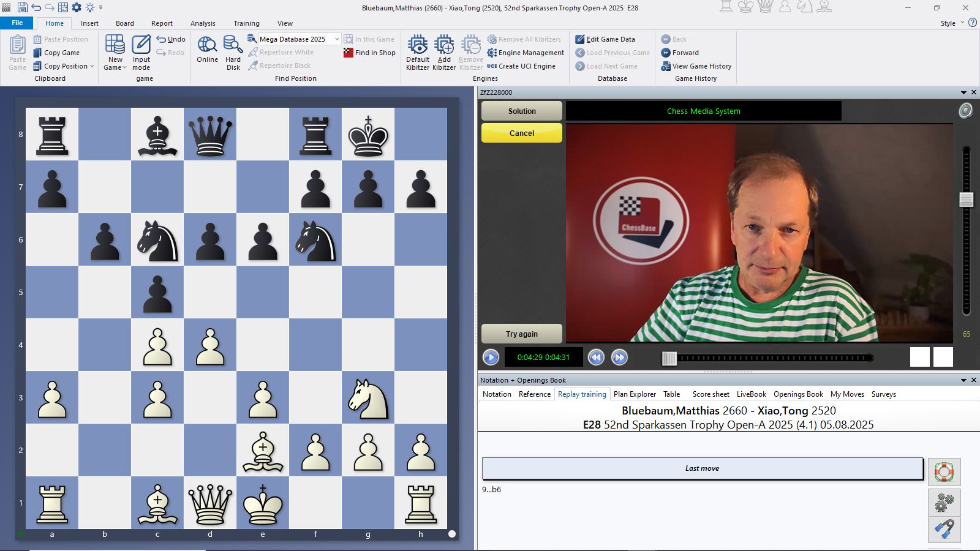Click the video volume slider handle
This screenshot has height=551, width=980.
tap(966, 200)
